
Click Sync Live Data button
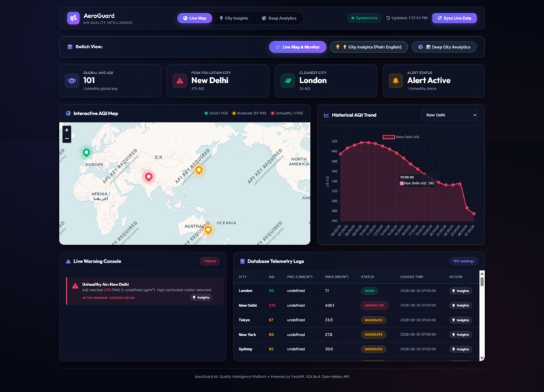point(454,18)
